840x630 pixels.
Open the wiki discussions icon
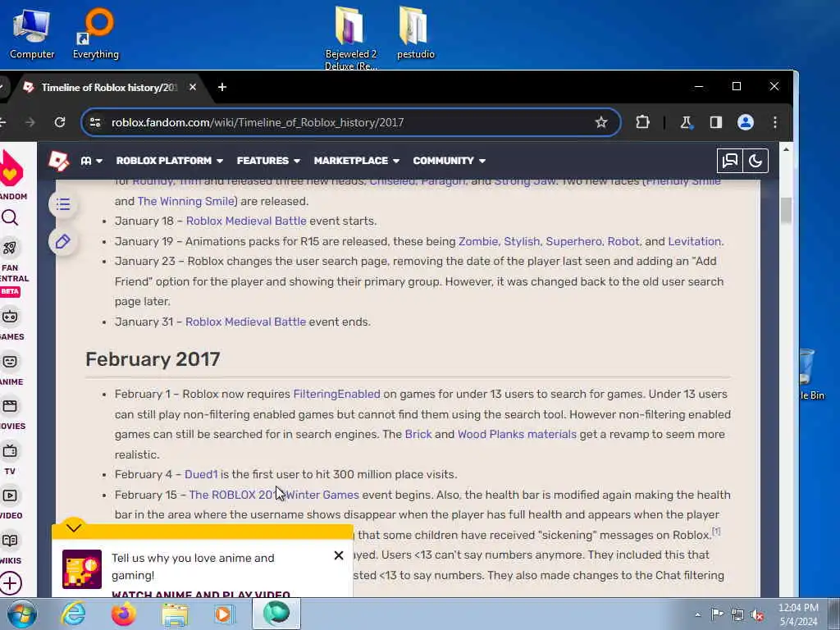[729, 161]
